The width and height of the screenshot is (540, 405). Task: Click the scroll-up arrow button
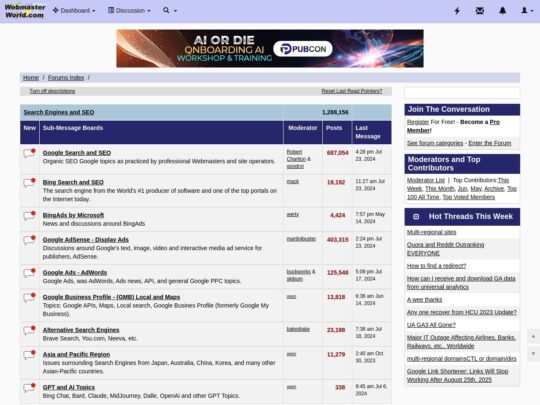click(533, 336)
